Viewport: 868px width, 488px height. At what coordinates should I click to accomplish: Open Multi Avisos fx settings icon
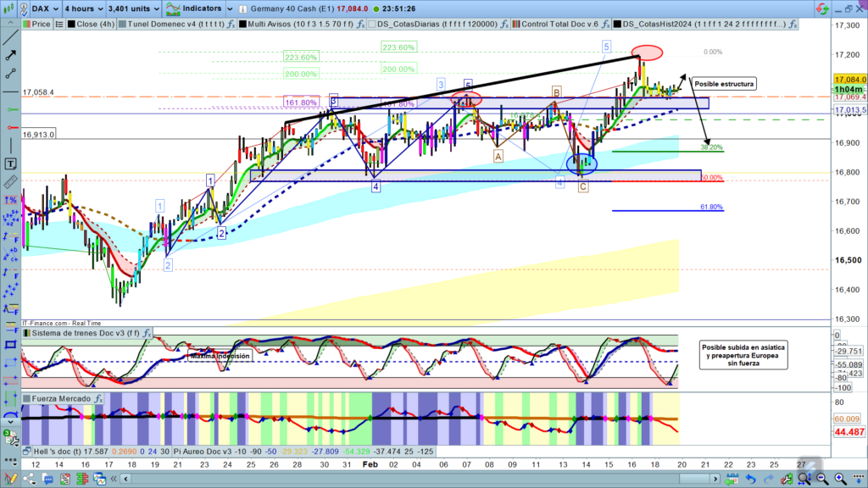pos(361,25)
